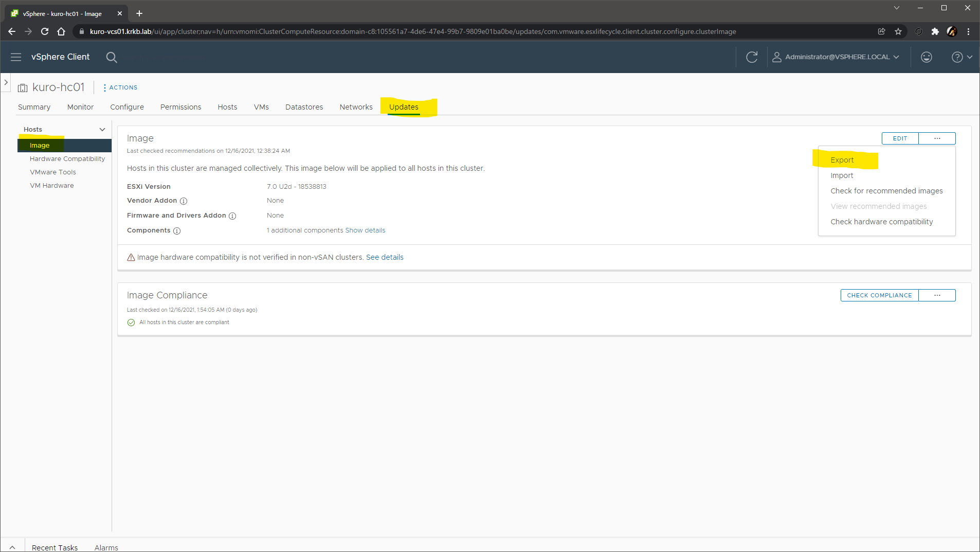The width and height of the screenshot is (980, 552).
Task: Open the browser extensions puzzle icon
Action: tap(935, 31)
